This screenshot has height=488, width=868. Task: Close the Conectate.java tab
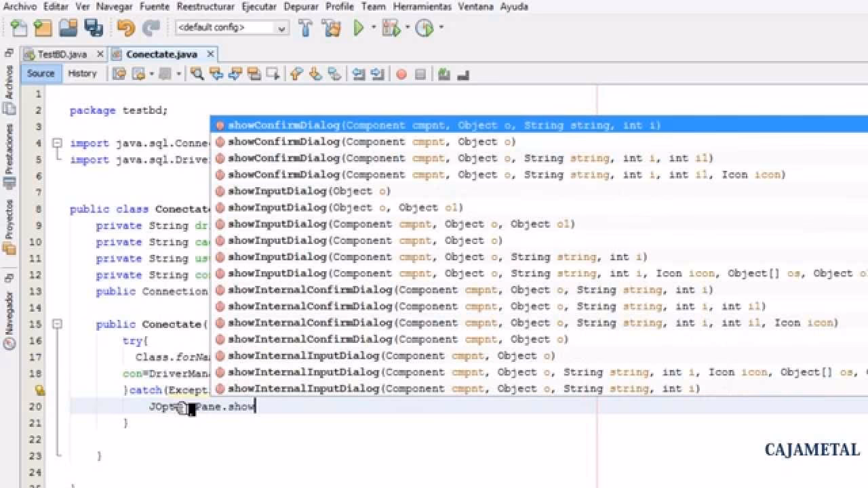tap(211, 54)
